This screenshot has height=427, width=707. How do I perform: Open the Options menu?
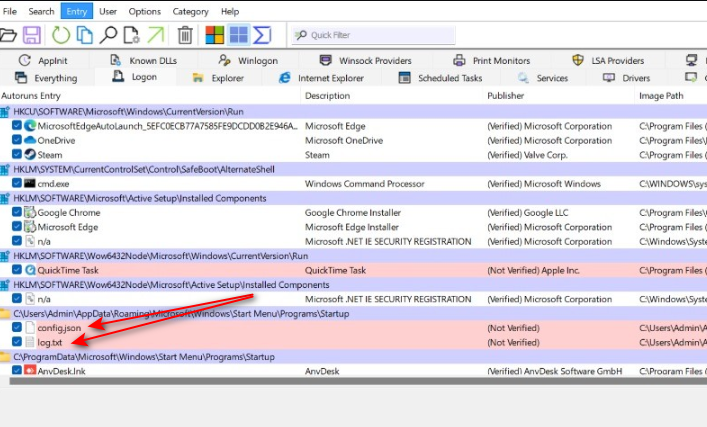(x=145, y=11)
